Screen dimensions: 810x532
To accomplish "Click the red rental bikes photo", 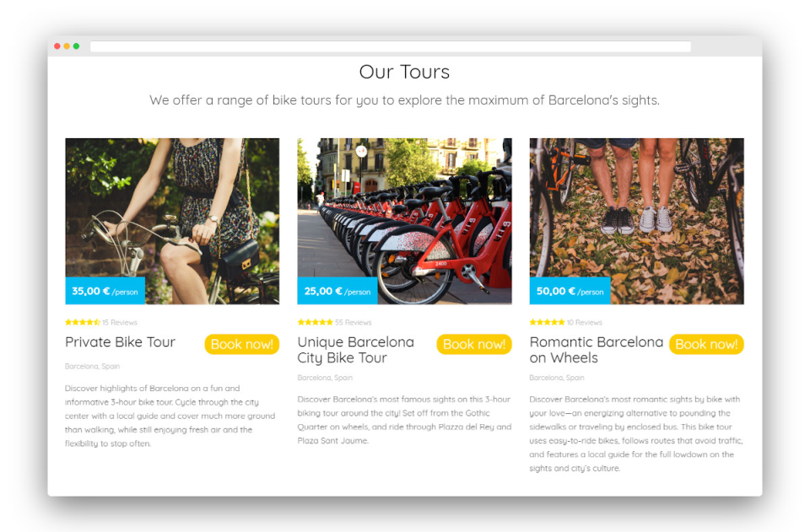I will (x=404, y=221).
